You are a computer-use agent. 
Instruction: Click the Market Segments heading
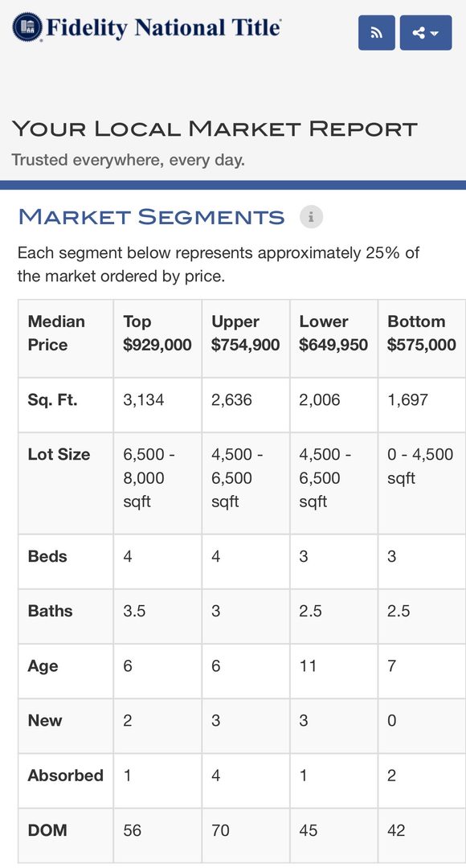(x=152, y=217)
